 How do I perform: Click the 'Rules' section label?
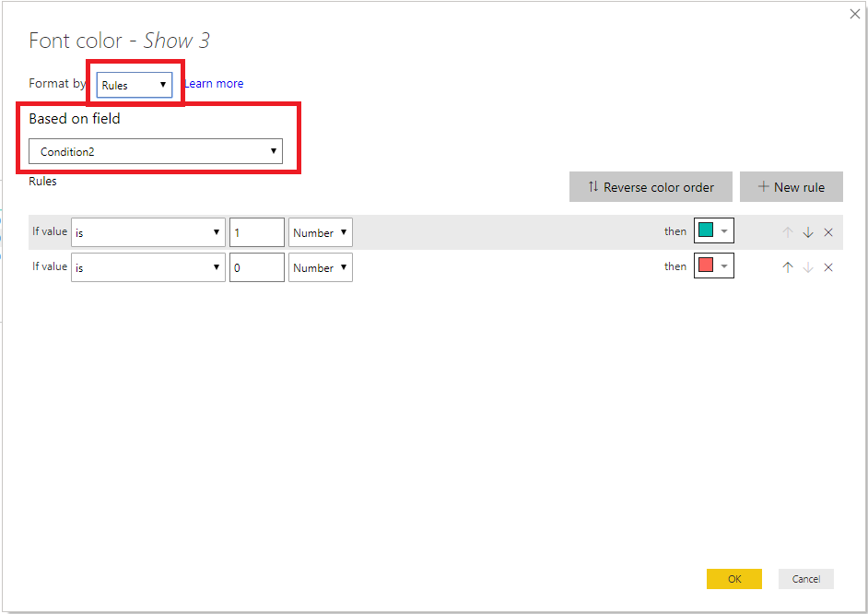tap(42, 181)
